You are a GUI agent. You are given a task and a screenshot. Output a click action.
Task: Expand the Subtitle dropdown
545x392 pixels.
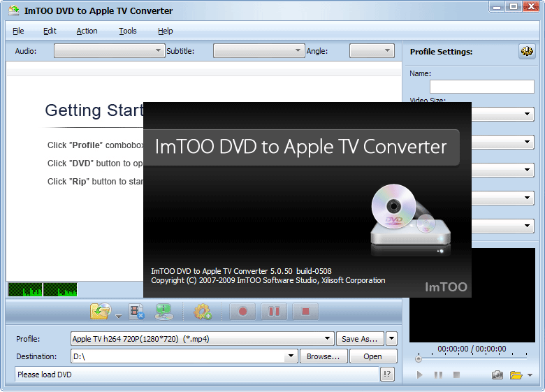259,51
